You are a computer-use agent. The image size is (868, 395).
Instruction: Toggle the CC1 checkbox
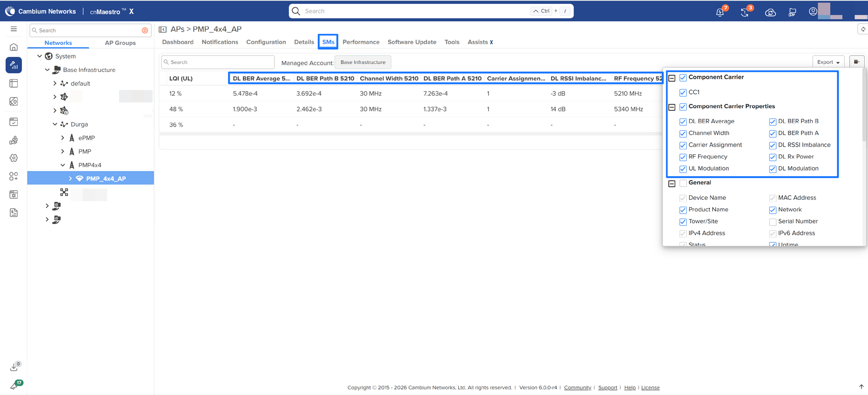tap(683, 93)
